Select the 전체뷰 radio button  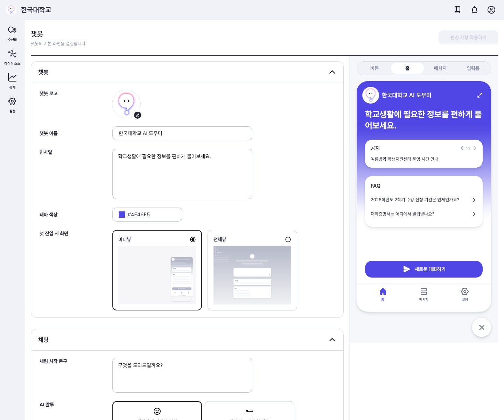pyautogui.click(x=288, y=239)
